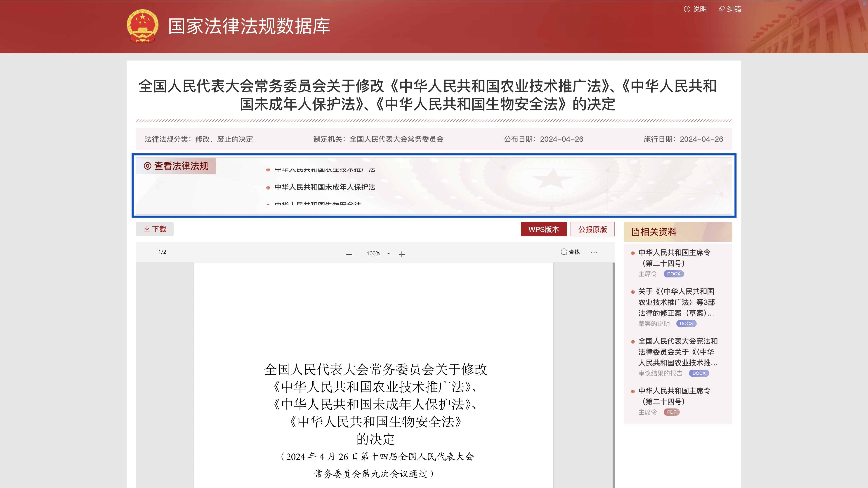Click the document viewer vertical scrollbar

click(x=613, y=371)
